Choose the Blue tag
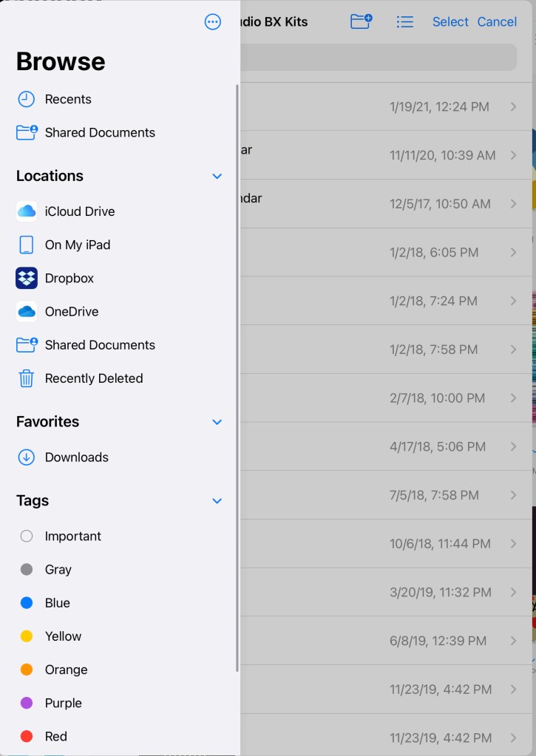Screen dimensions: 536x756 [x=57, y=603]
